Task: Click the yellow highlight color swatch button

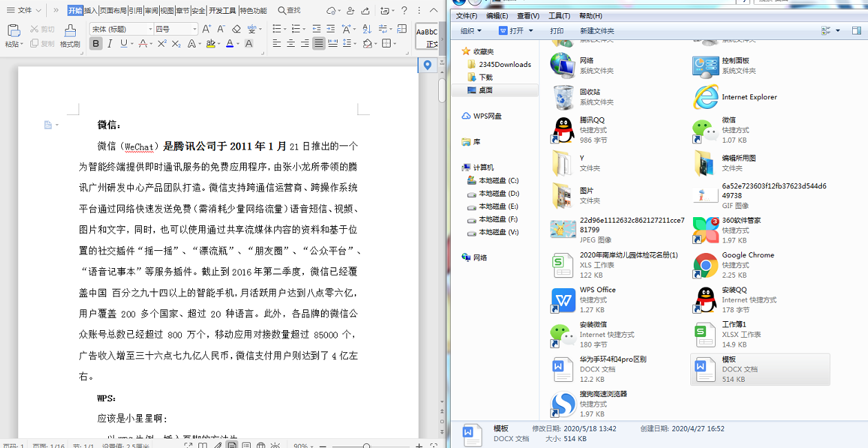Action: [x=211, y=43]
